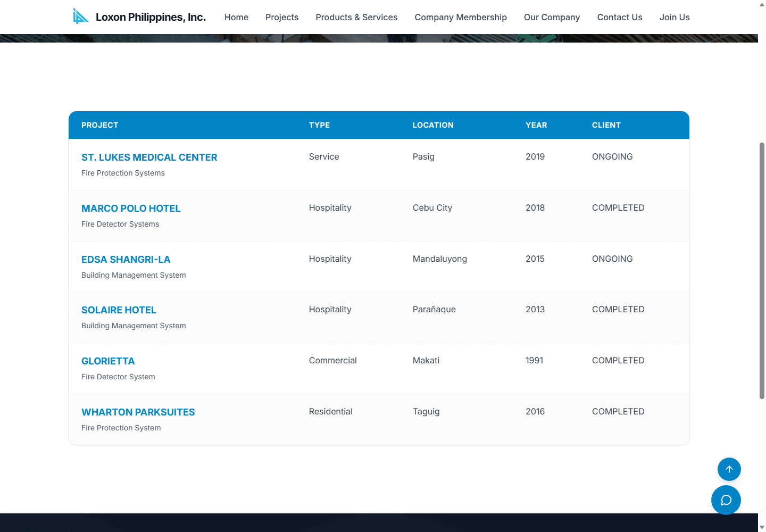Click 'COMPLETED' in Wharton Parksuites row
This screenshot has width=766, height=532.
click(x=618, y=411)
